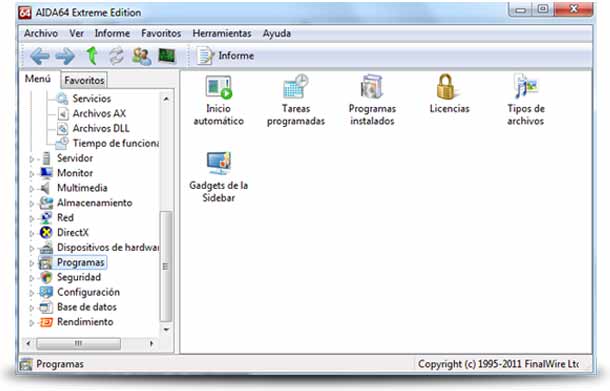The height and width of the screenshot is (391, 610).
Task: Select the Configuración tree node
Action: 88,292
